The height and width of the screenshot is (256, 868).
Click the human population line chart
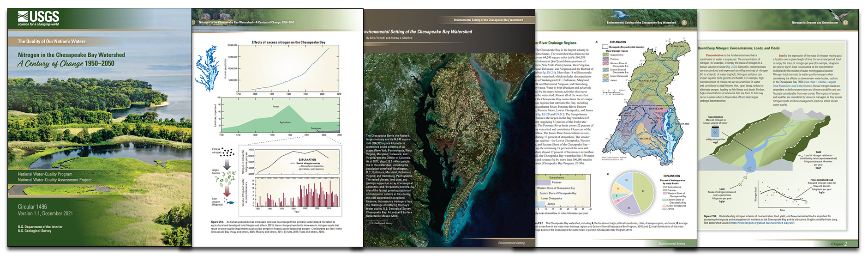click(x=288, y=69)
